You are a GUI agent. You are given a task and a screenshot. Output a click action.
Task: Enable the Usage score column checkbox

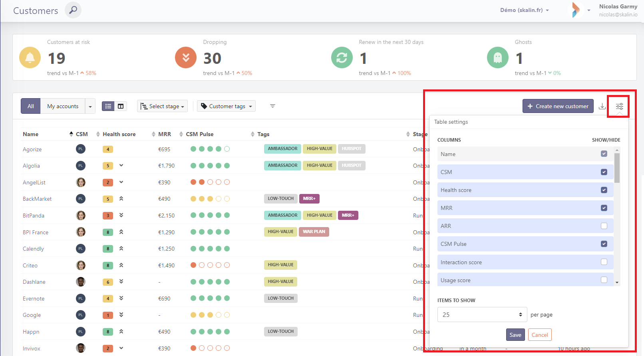point(604,280)
